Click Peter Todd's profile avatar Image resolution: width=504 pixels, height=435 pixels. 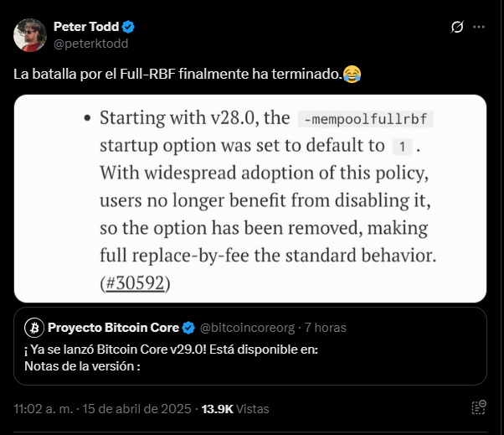pyautogui.click(x=30, y=34)
